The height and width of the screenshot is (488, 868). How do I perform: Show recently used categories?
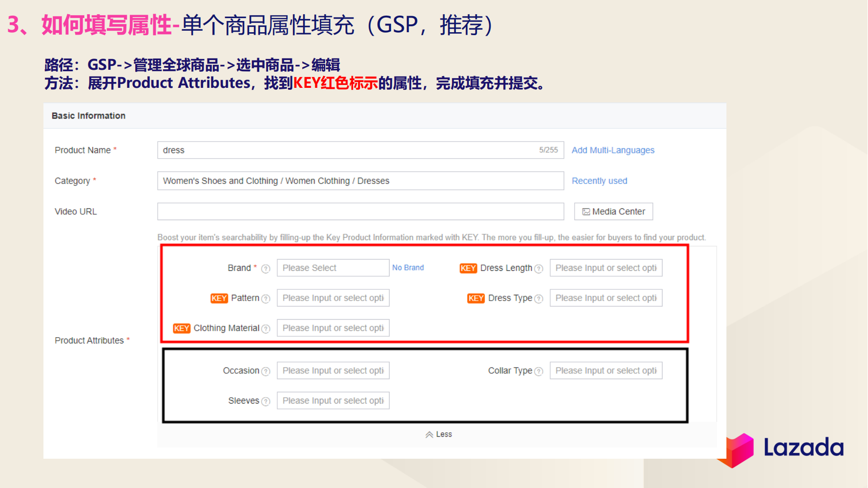tap(599, 181)
